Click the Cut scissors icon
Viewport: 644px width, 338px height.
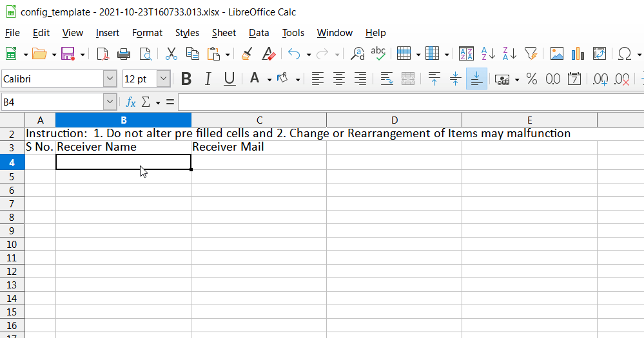pos(171,54)
